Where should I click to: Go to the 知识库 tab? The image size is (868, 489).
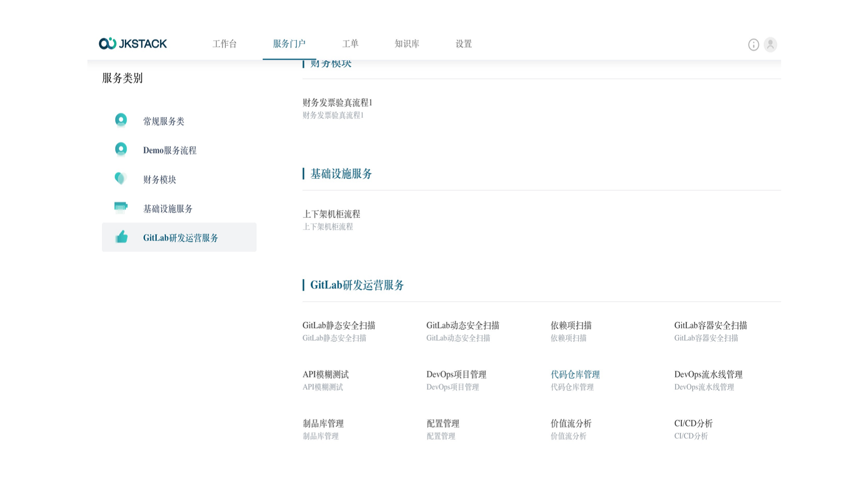tap(407, 44)
